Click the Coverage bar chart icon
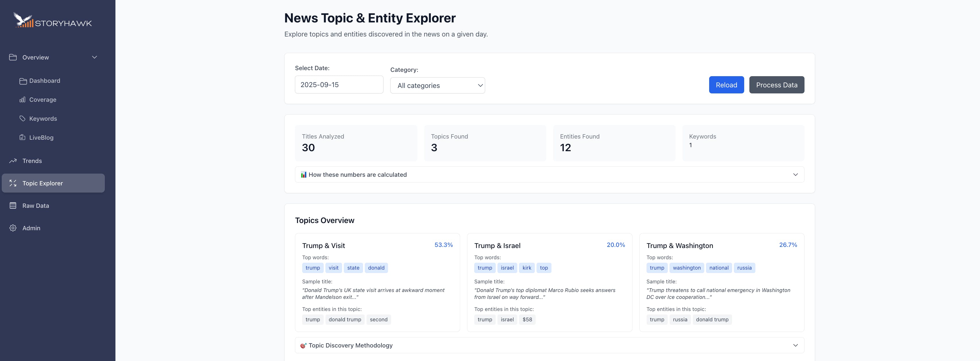Screen dimensions: 980x361 click(22, 99)
